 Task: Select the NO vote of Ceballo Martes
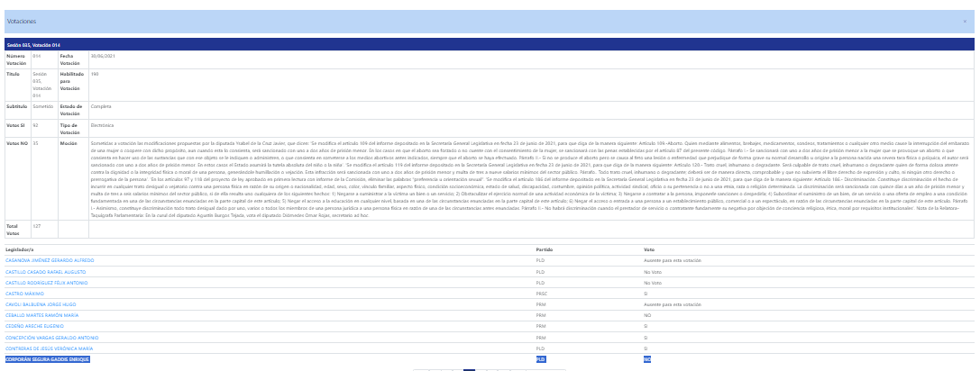(x=647, y=315)
